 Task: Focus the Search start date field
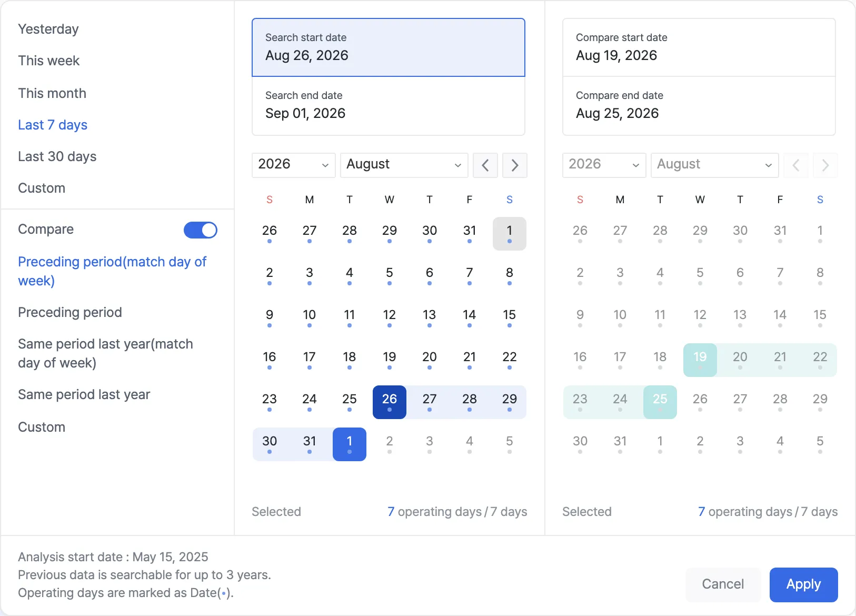click(x=389, y=47)
